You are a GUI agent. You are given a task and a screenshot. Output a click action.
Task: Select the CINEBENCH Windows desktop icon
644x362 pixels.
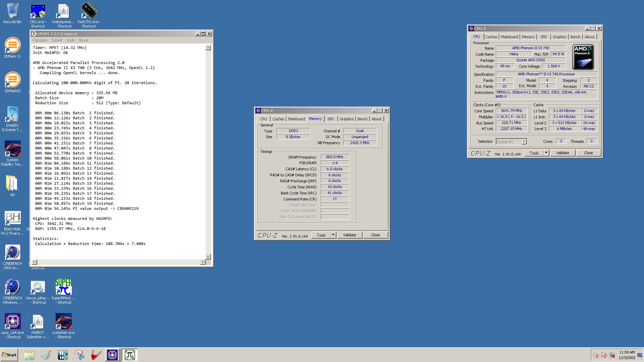tap(12, 292)
